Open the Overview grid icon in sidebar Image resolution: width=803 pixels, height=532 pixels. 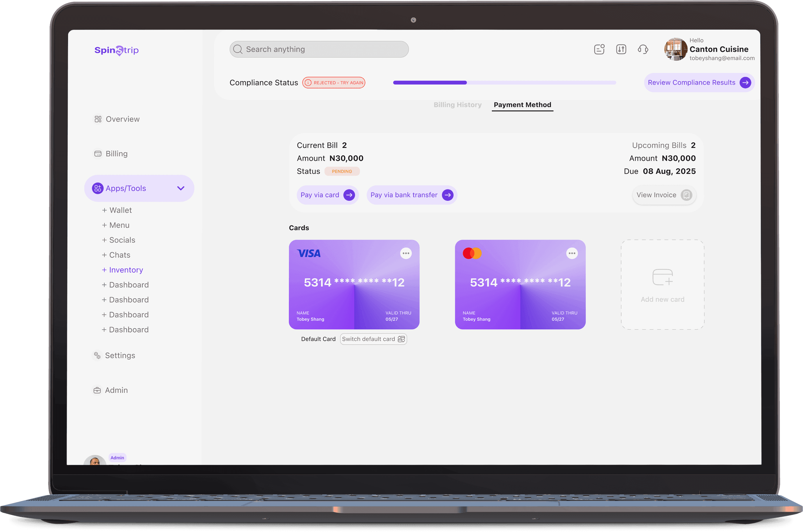click(98, 119)
